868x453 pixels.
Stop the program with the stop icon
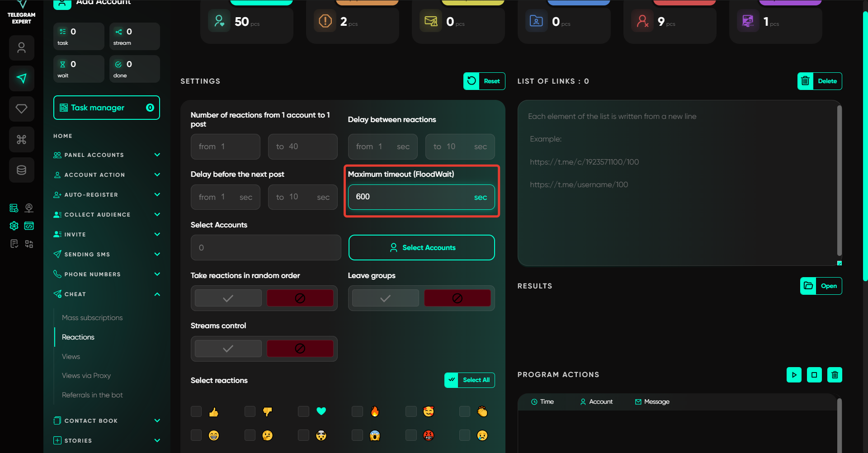(x=814, y=375)
